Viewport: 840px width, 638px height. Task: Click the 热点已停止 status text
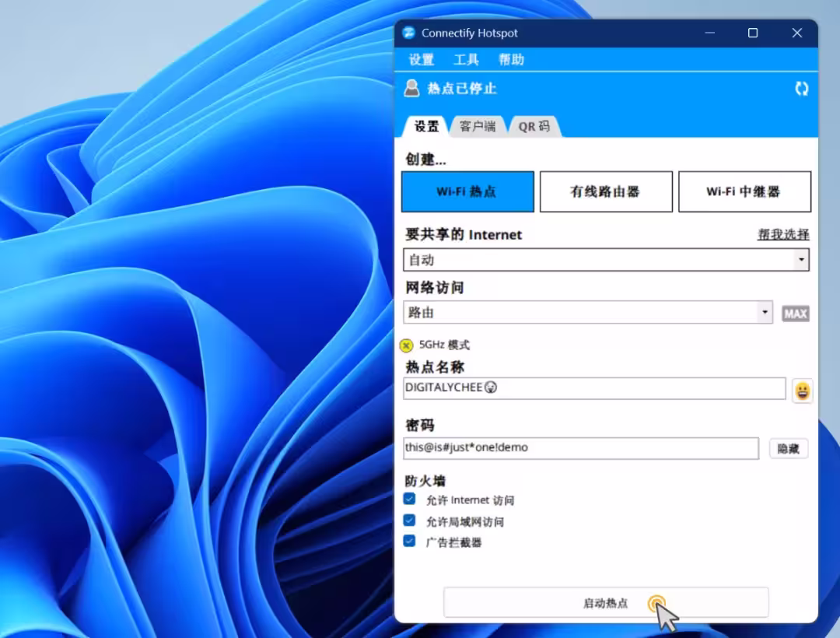tap(462, 89)
